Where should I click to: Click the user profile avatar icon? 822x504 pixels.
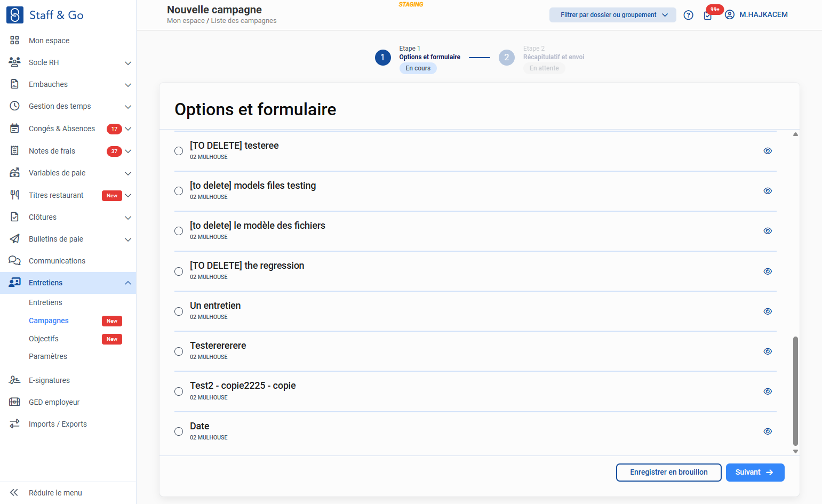coord(730,15)
